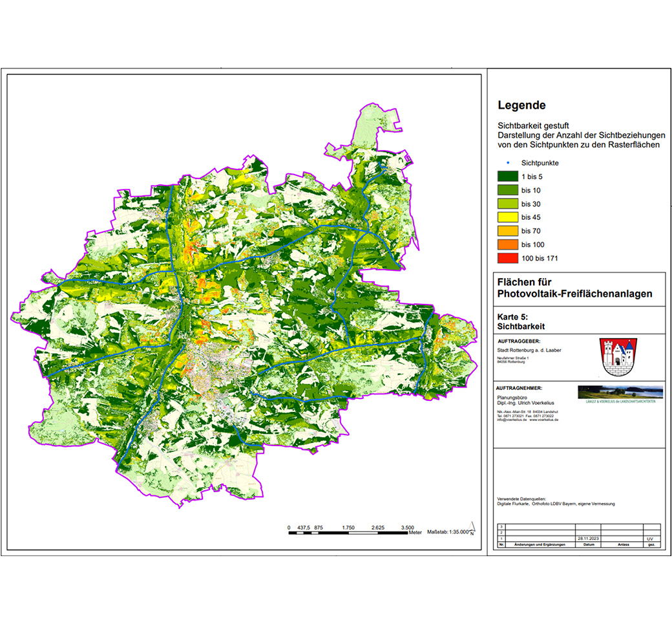Click the blue Sichtpunkte legend dot
The width and height of the screenshot is (672, 624).
(x=509, y=163)
